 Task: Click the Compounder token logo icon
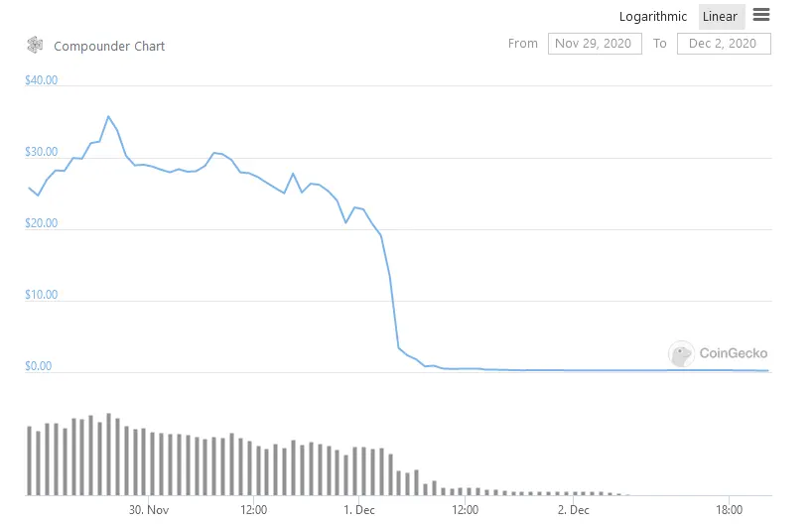[35, 45]
